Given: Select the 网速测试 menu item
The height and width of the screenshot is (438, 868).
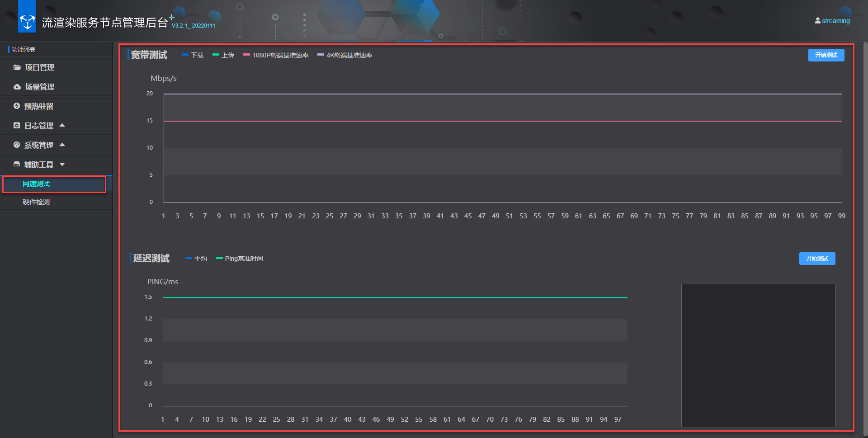Looking at the screenshot, I should tap(36, 184).
